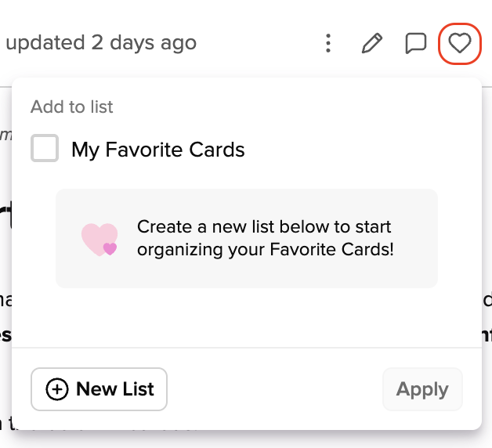Click the pencil edit card icon
The width and height of the screenshot is (492, 448).
coord(372,43)
